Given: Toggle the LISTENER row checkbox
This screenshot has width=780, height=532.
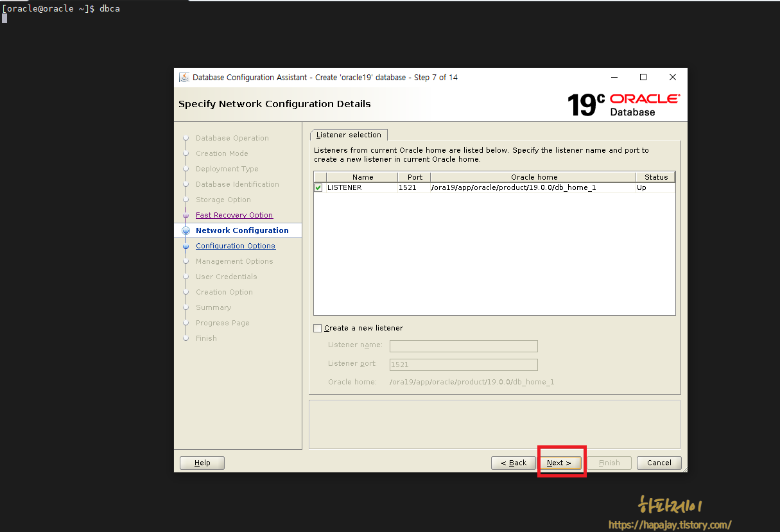Looking at the screenshot, I should click(x=318, y=187).
